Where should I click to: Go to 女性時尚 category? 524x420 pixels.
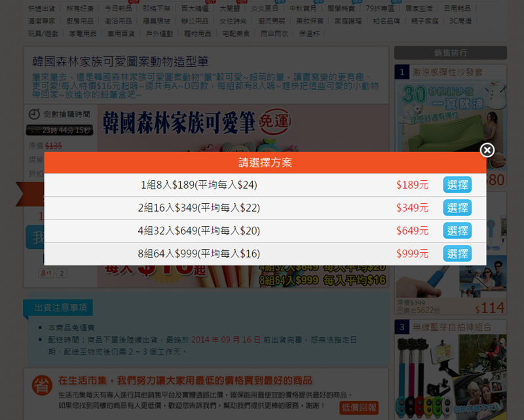coord(233,21)
